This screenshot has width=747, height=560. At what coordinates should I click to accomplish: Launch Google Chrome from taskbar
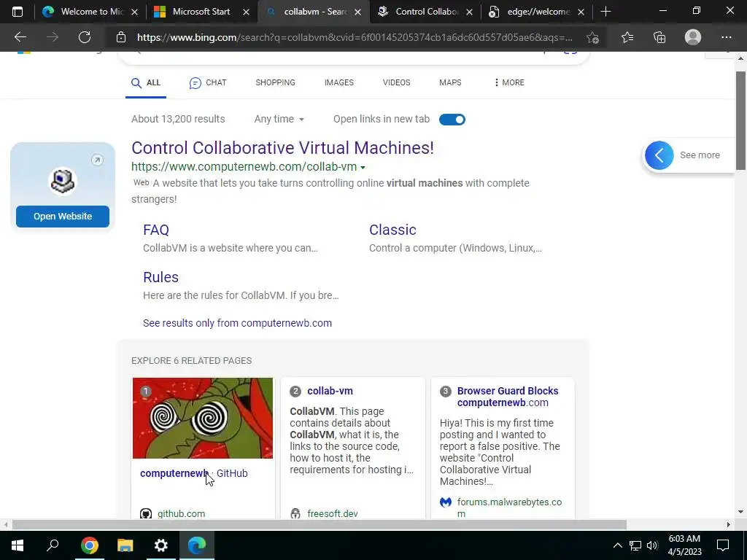(x=89, y=545)
